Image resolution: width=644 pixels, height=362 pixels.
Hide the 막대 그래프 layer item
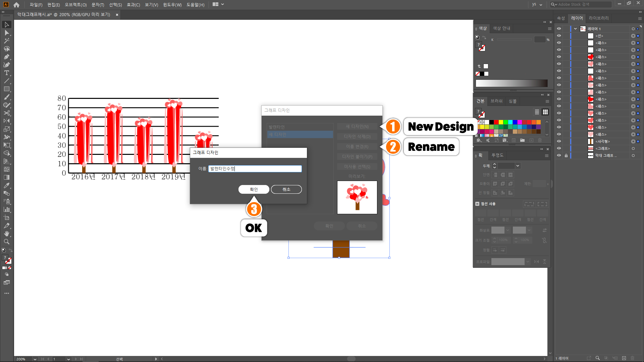click(x=559, y=156)
